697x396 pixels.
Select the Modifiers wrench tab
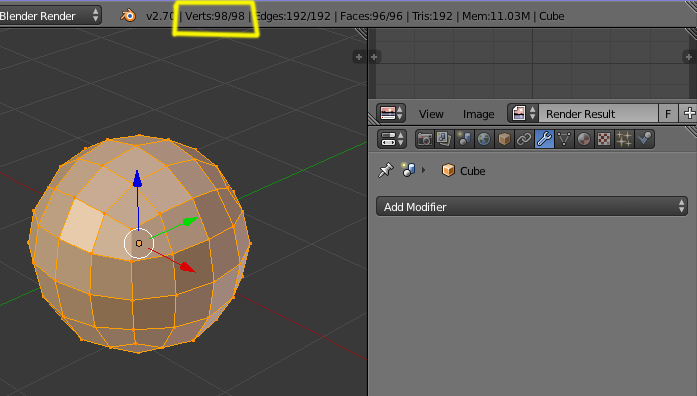(544, 139)
